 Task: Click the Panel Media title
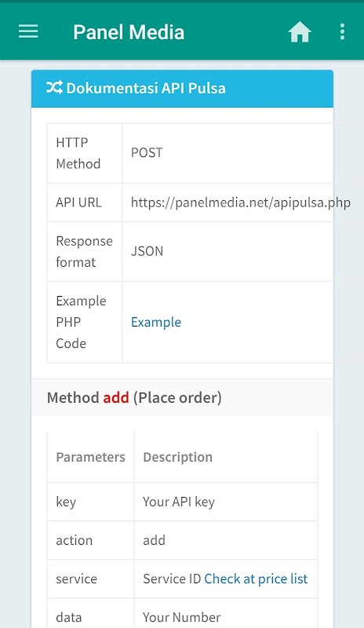click(x=129, y=32)
